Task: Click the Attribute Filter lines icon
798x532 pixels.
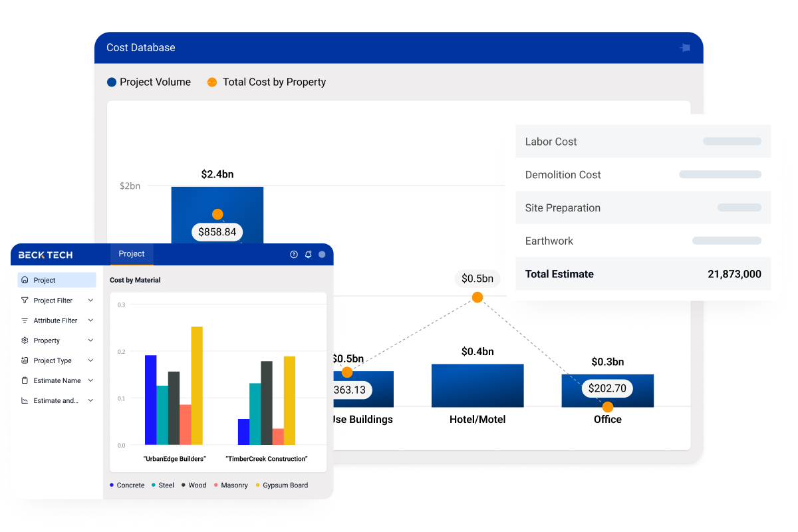Action: click(25, 320)
